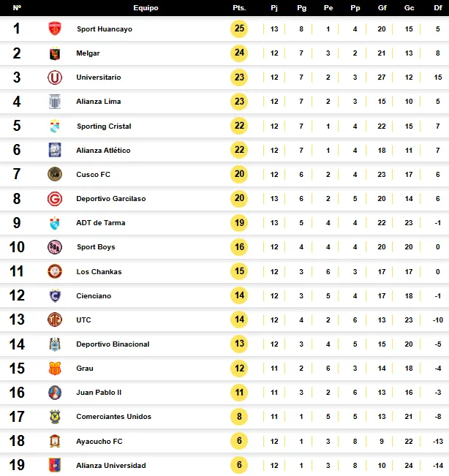Click the Pts. column header

[239, 8]
